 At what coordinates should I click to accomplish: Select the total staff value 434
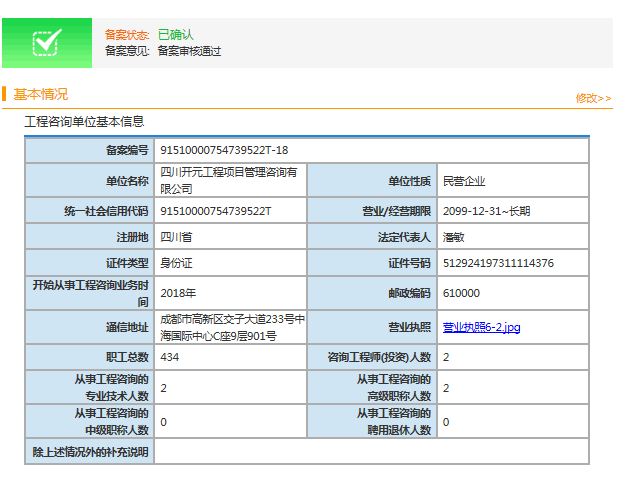pos(170,357)
